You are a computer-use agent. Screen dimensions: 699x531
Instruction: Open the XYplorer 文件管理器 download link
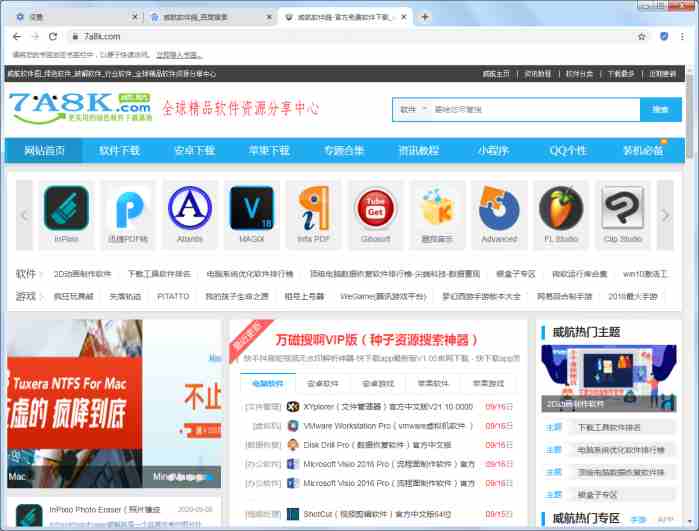[x=388, y=407]
